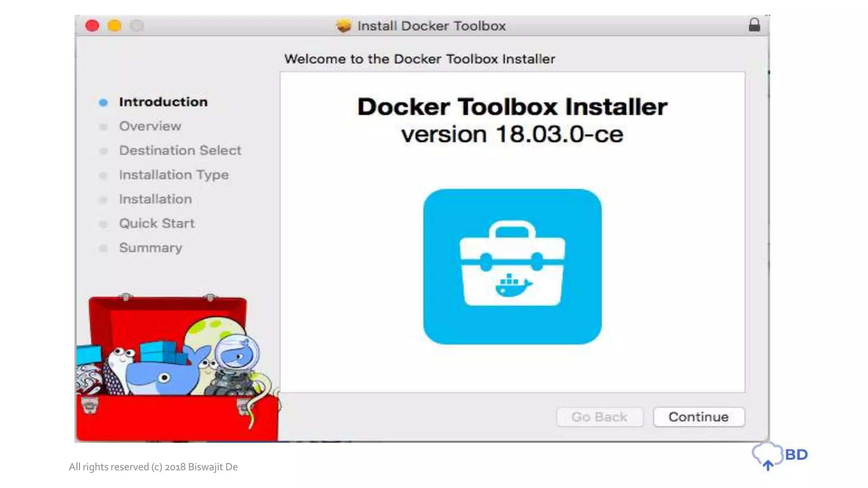Select the Quick Start step

pyautogui.click(x=157, y=223)
